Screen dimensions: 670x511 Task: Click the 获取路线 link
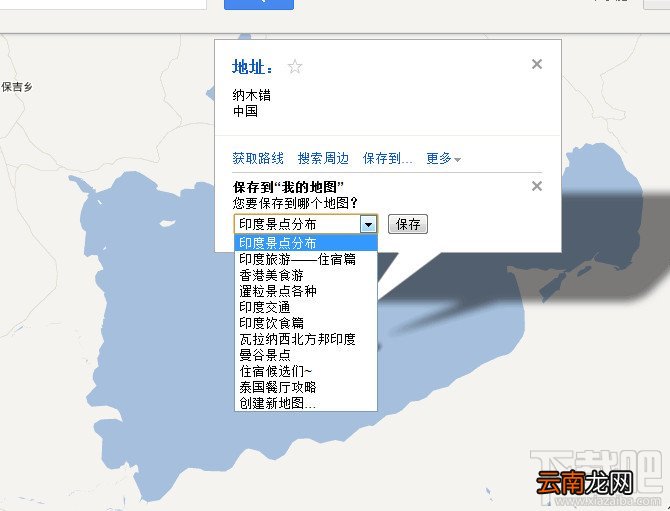[258, 159]
